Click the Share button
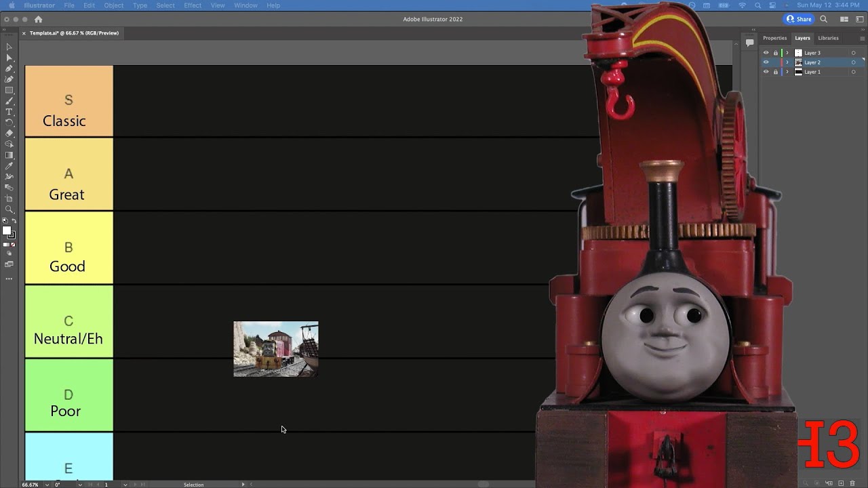 coord(799,20)
